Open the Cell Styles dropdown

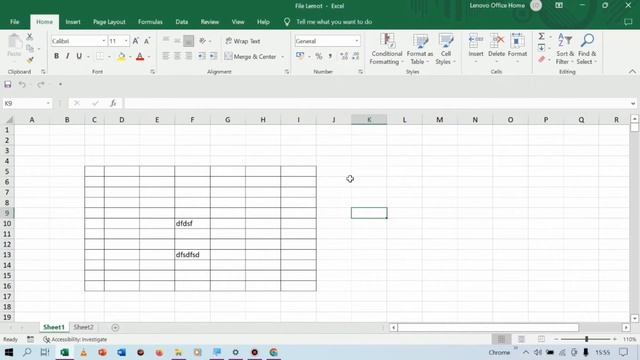click(445, 49)
